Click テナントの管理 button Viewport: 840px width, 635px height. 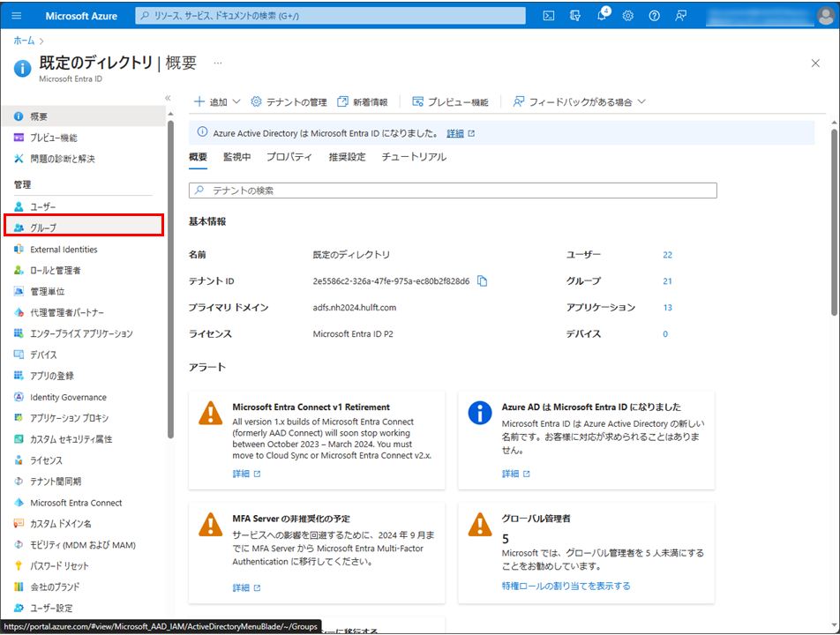(x=289, y=102)
